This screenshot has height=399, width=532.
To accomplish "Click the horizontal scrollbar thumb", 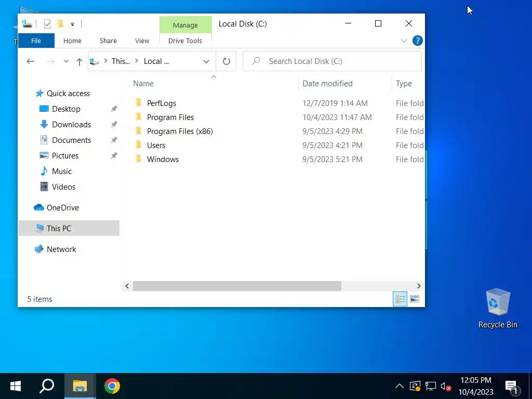I will click(x=237, y=286).
